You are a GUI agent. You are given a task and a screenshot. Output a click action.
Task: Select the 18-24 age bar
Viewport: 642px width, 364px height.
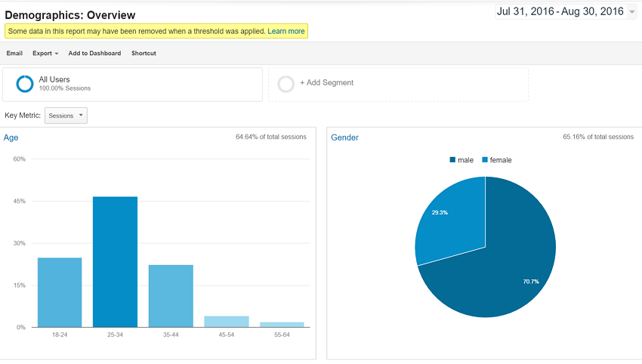[60, 292]
